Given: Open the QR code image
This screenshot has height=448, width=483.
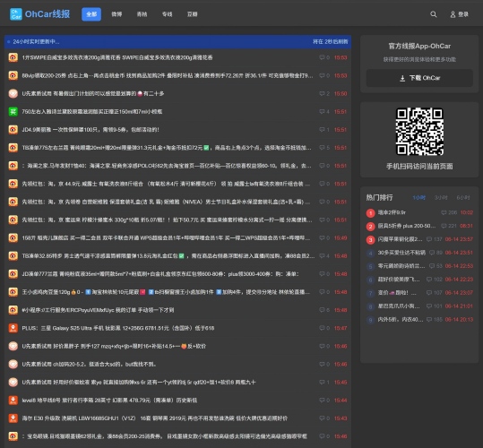Looking at the screenshot, I should [419, 132].
